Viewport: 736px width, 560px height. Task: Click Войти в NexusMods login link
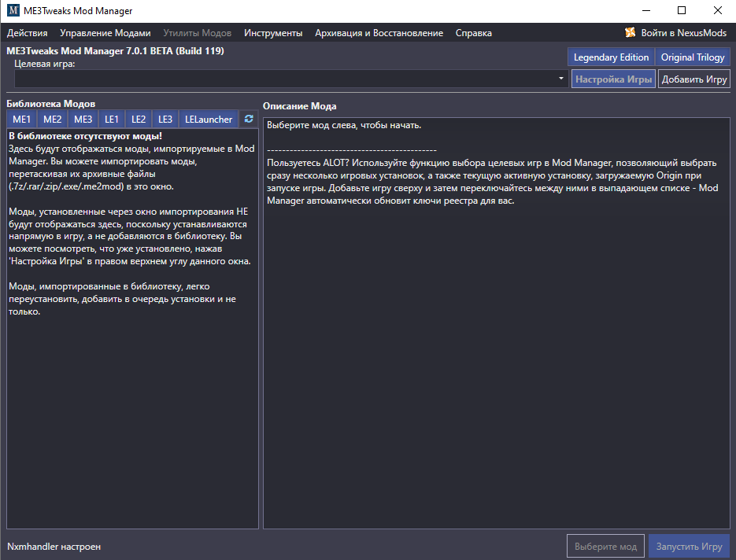[x=684, y=33]
